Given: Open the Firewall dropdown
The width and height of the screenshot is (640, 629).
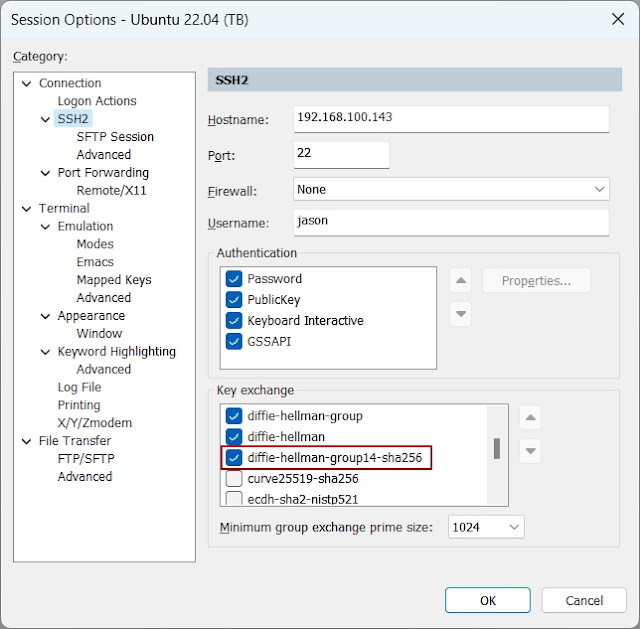Looking at the screenshot, I should click(451, 189).
